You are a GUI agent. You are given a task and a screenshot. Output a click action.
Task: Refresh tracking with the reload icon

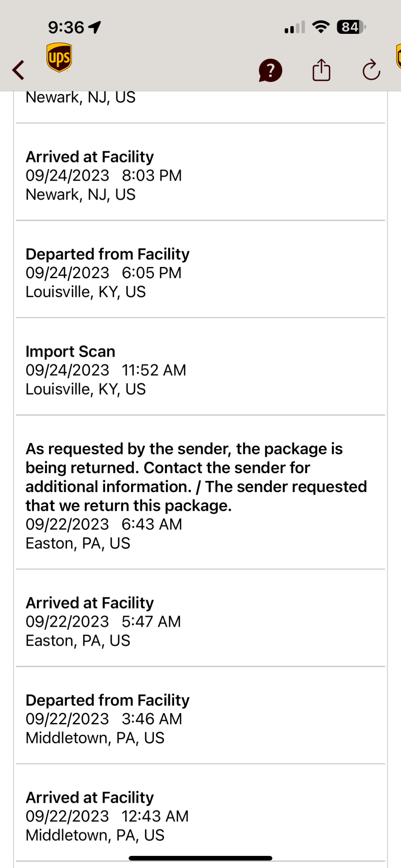click(371, 70)
